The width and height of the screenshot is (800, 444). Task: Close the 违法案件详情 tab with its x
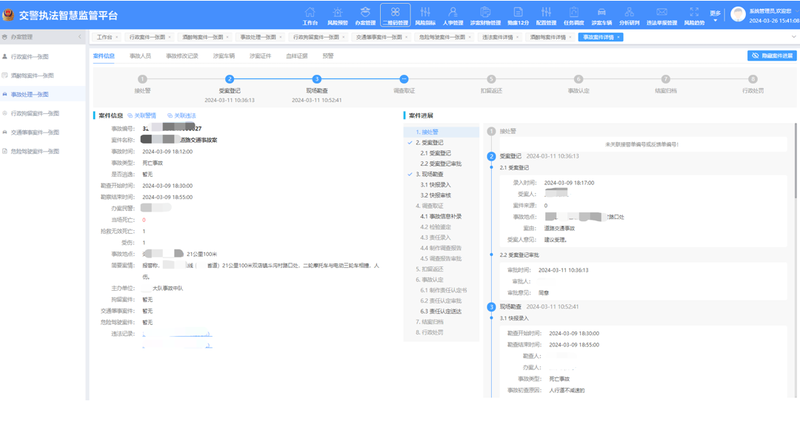pos(517,37)
